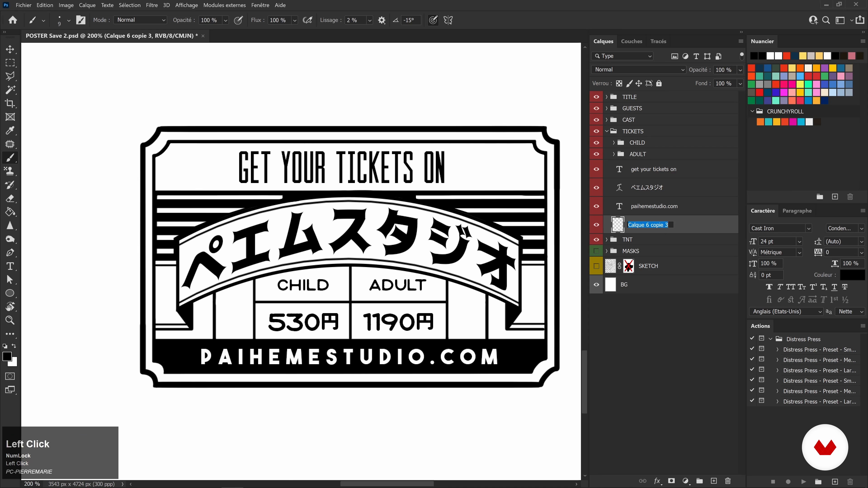Lock transparent pixels icon
Viewport: 868px width, 488px height.
click(x=619, y=84)
